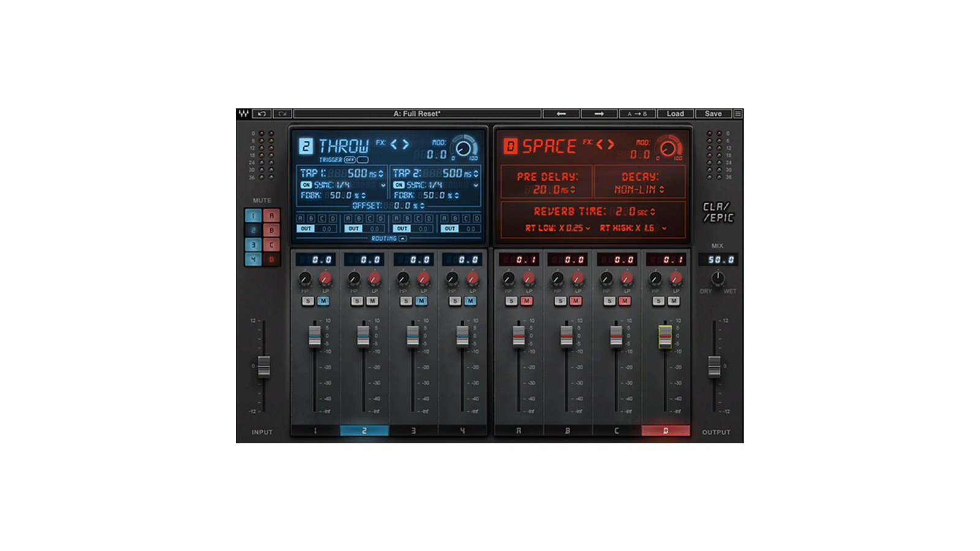Adjust REVERB TIME 2.0 sec stepper
This screenshot has height=551, width=980.
(652, 212)
